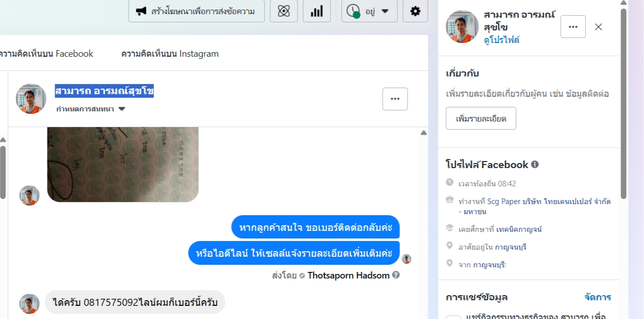The width and height of the screenshot is (644, 319).
Task: Open the three-dot menu in the profile panel
Action: coord(573,27)
